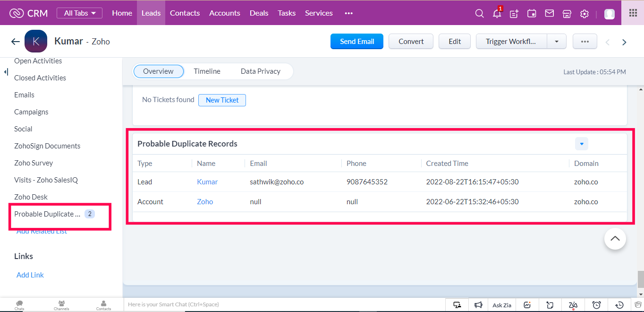Focus the Smart Chat input field
Screen dimensions: 644x312
283,305
